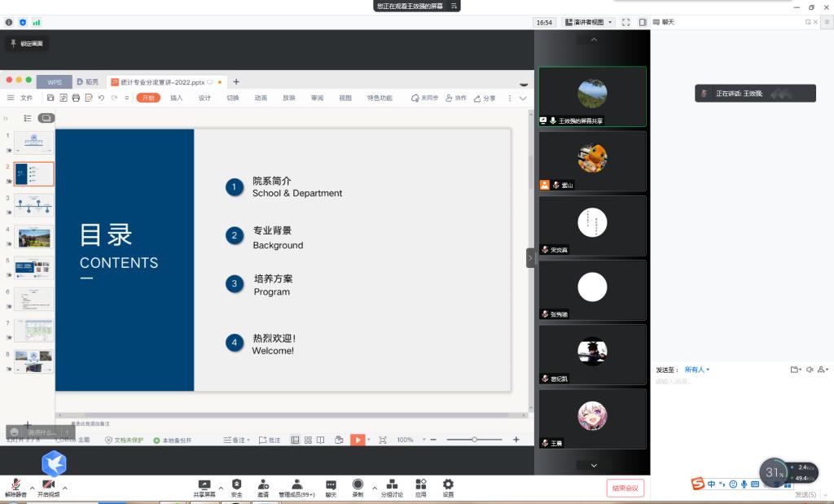This screenshot has height=504, width=834.
Task: Open meeting Settings (设置) gear
Action: 448,486
